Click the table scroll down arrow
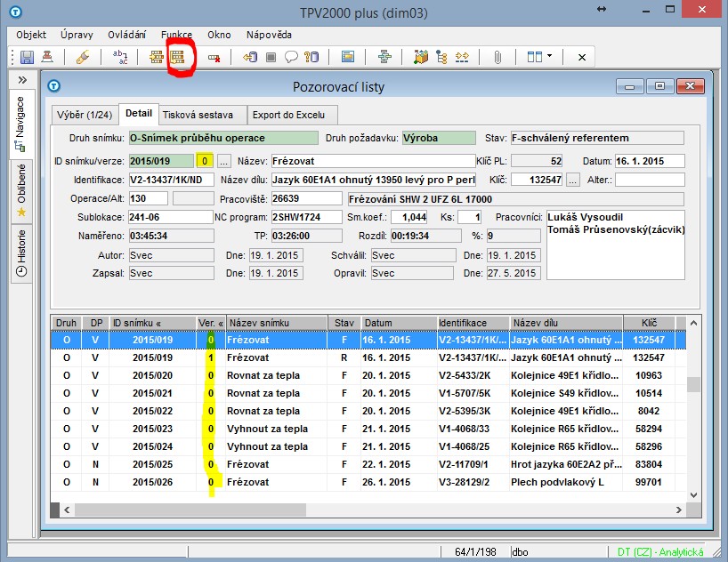728x562 pixels. (693, 495)
